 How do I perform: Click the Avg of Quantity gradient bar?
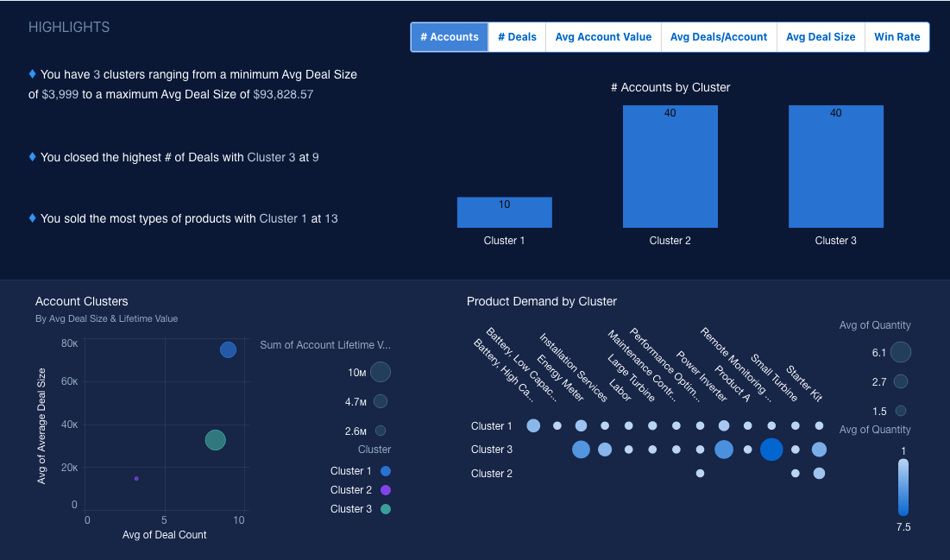coord(903,487)
